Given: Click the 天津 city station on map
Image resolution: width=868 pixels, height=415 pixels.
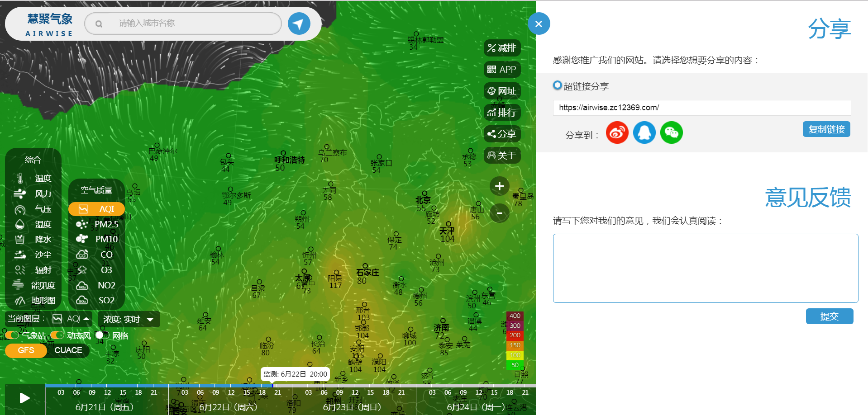Looking at the screenshot, I should click(x=447, y=231).
